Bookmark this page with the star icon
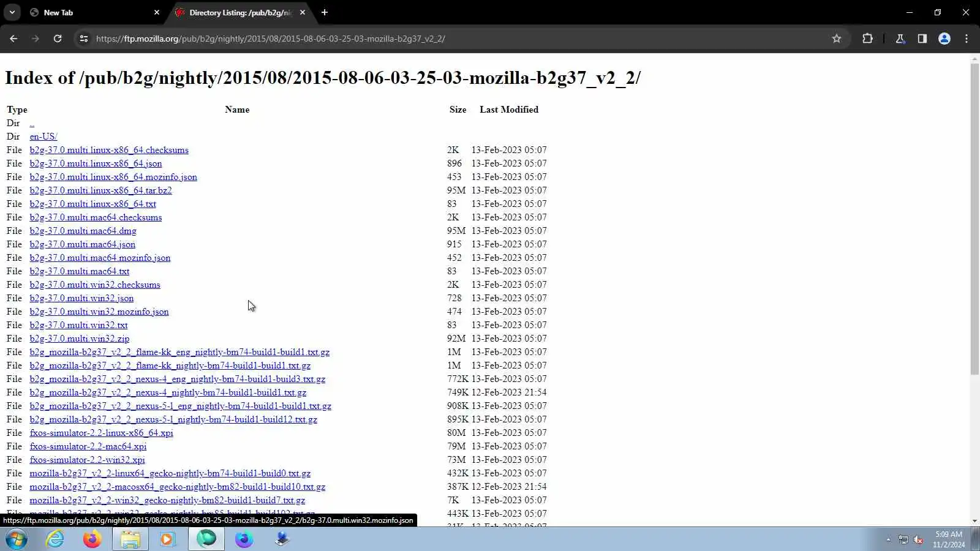 [x=837, y=39]
